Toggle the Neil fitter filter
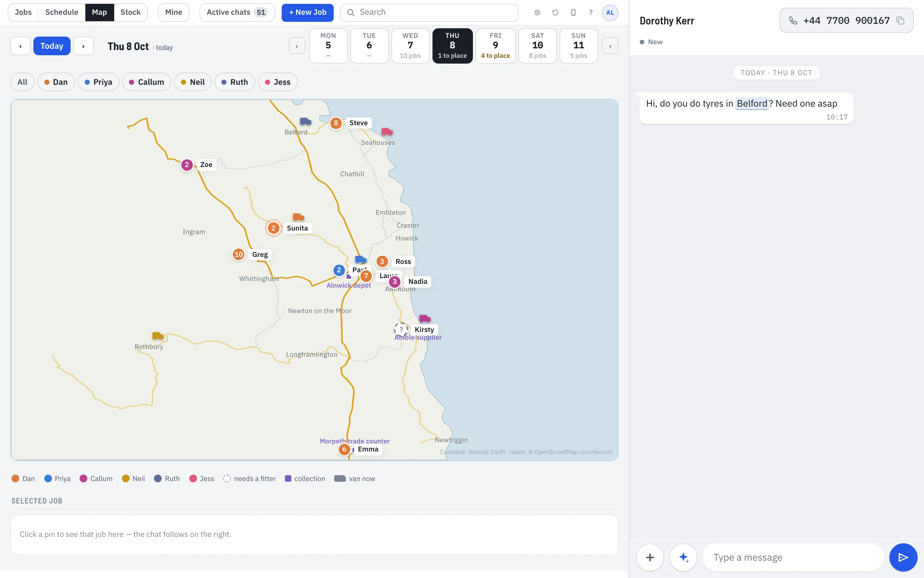 pos(193,82)
